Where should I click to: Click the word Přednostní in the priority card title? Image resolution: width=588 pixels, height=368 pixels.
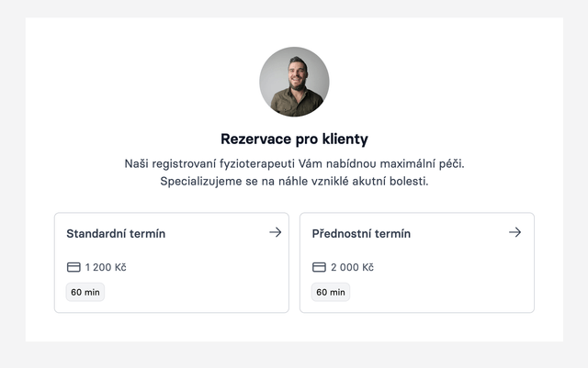(342, 233)
